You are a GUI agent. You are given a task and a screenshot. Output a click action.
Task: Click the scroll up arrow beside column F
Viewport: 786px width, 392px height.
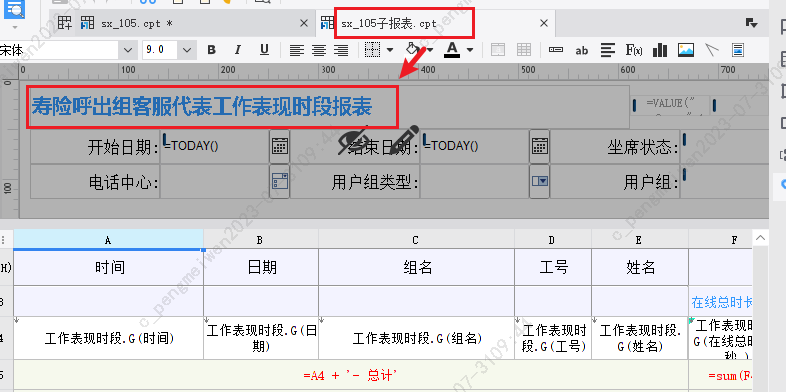[760, 238]
